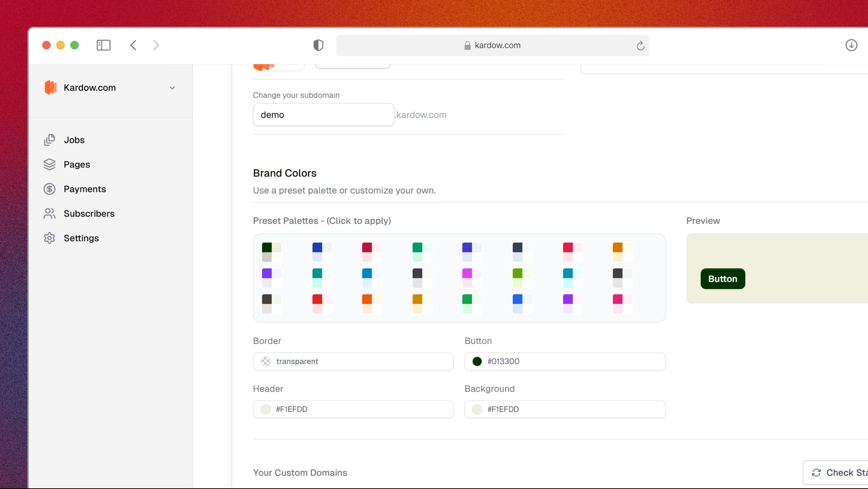
Task: Click the Kardow.com sidebar logo icon
Action: [x=51, y=88]
